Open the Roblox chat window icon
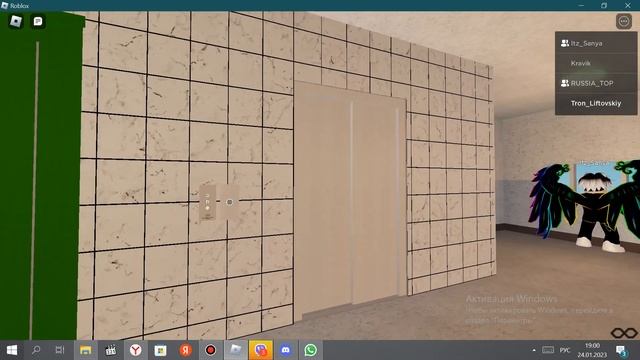The height and width of the screenshot is (360, 640). (38, 21)
